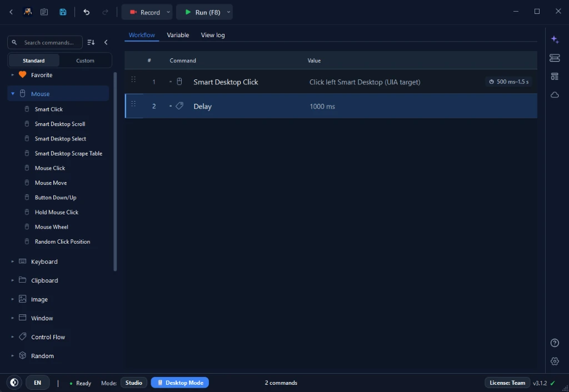Image resolution: width=569 pixels, height=392 pixels.
Task: Click the 2 commands status text
Action: [x=281, y=383]
